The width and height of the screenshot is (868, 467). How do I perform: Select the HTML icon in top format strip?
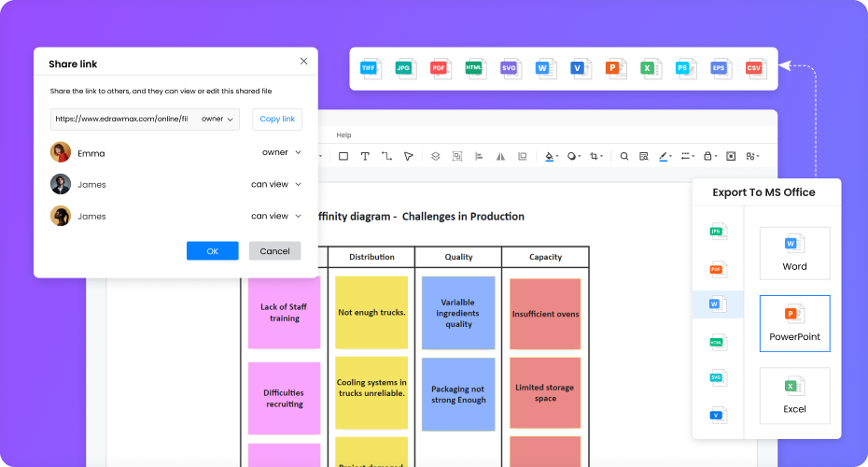[x=475, y=68]
